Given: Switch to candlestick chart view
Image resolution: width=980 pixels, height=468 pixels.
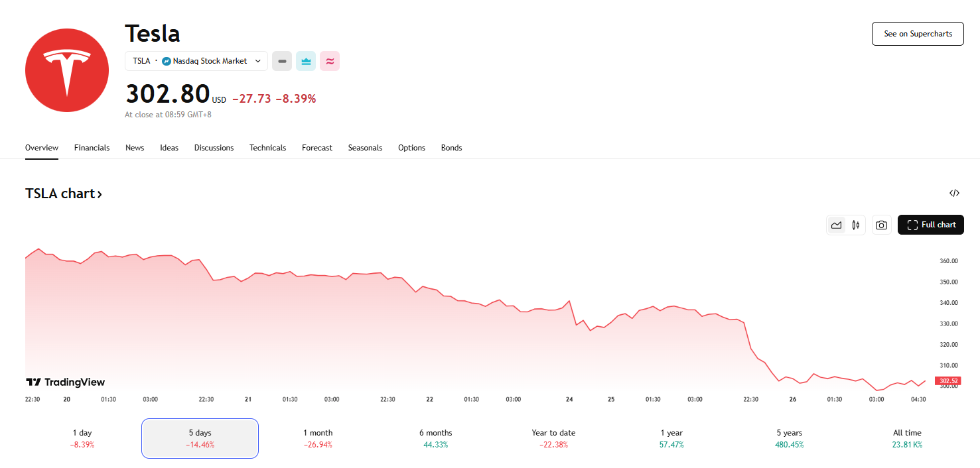Looking at the screenshot, I should pos(856,225).
